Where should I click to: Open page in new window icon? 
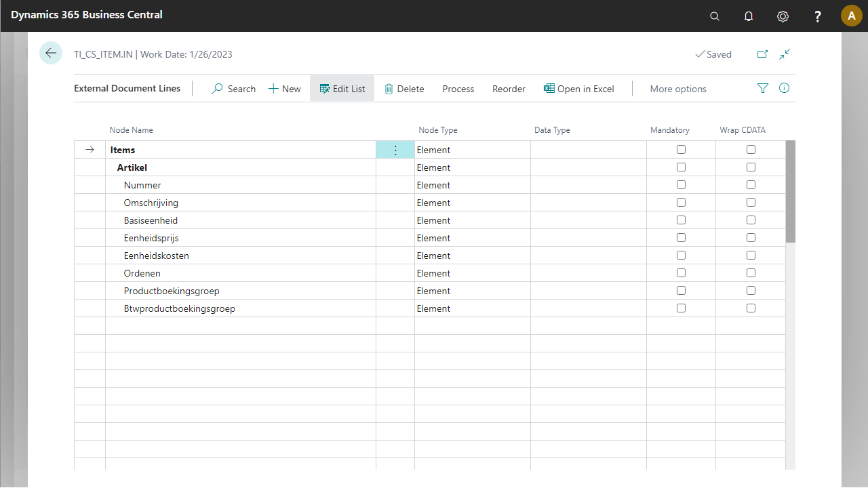[763, 54]
